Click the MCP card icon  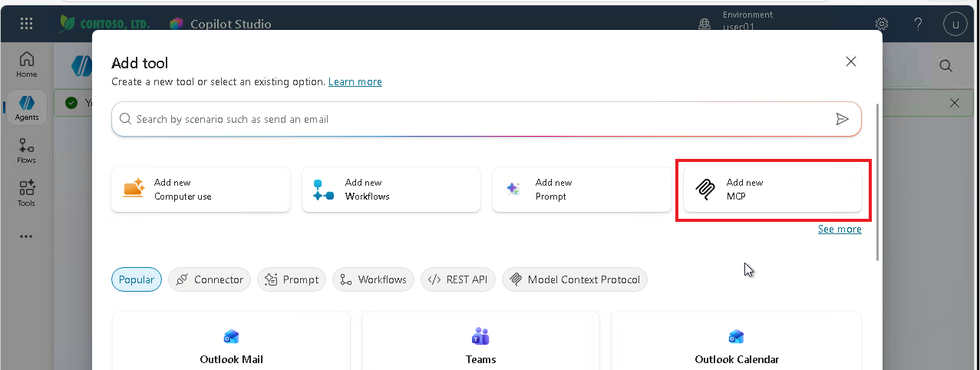(x=704, y=189)
